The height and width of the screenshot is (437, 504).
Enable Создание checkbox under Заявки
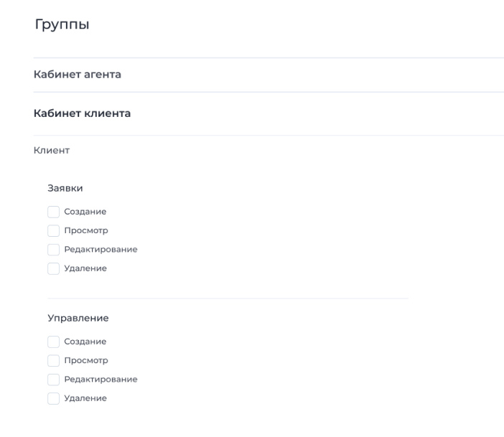[53, 212]
